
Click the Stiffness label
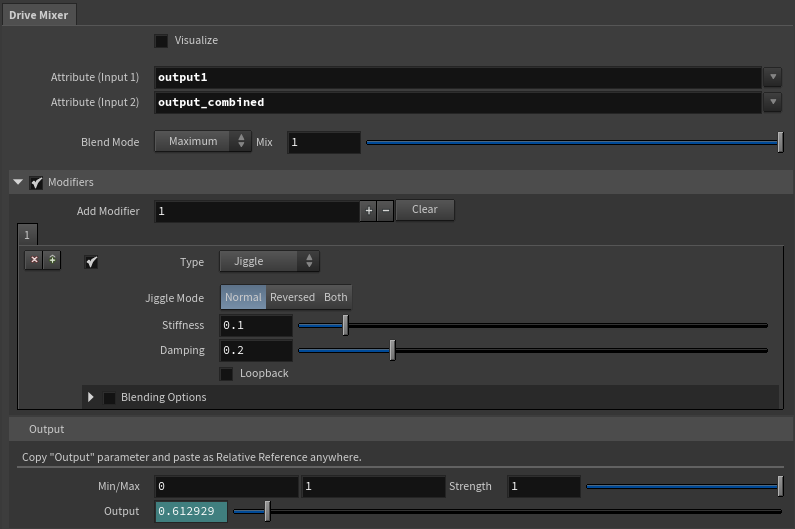tap(183, 325)
